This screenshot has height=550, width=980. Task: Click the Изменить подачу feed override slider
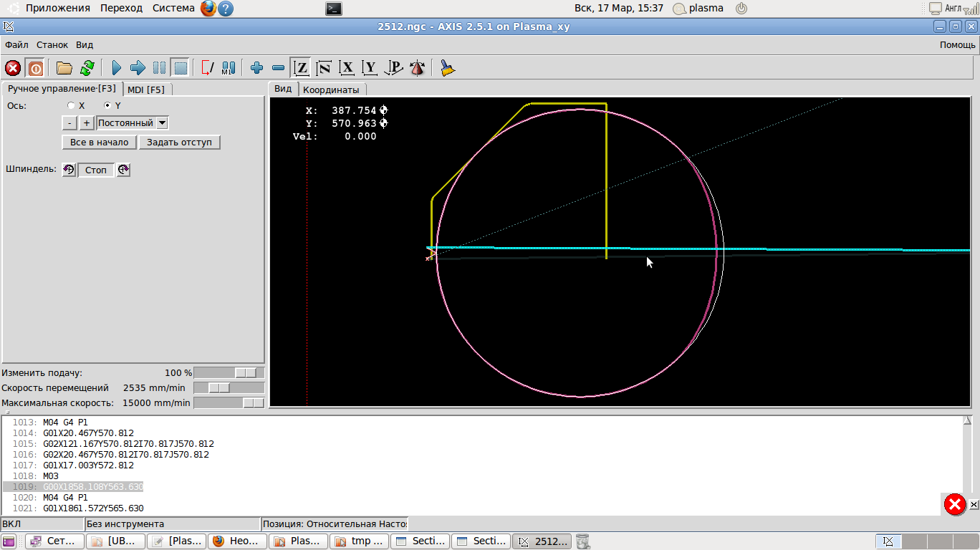click(229, 372)
